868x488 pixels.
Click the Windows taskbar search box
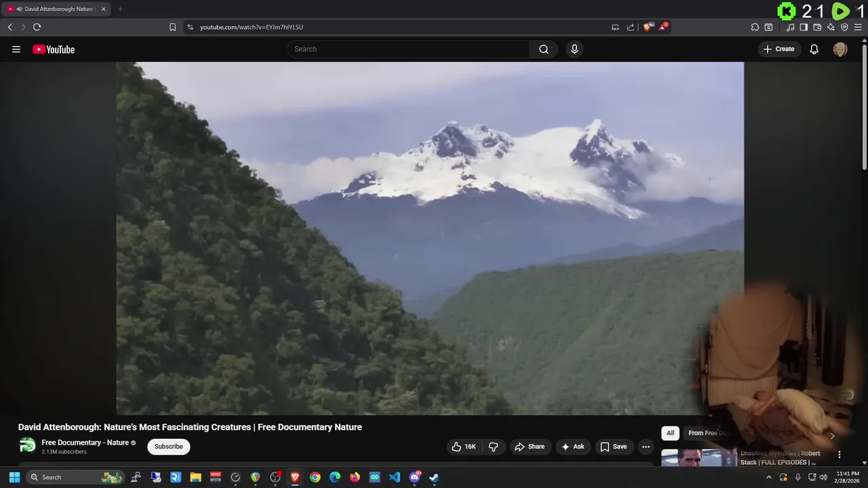77,477
